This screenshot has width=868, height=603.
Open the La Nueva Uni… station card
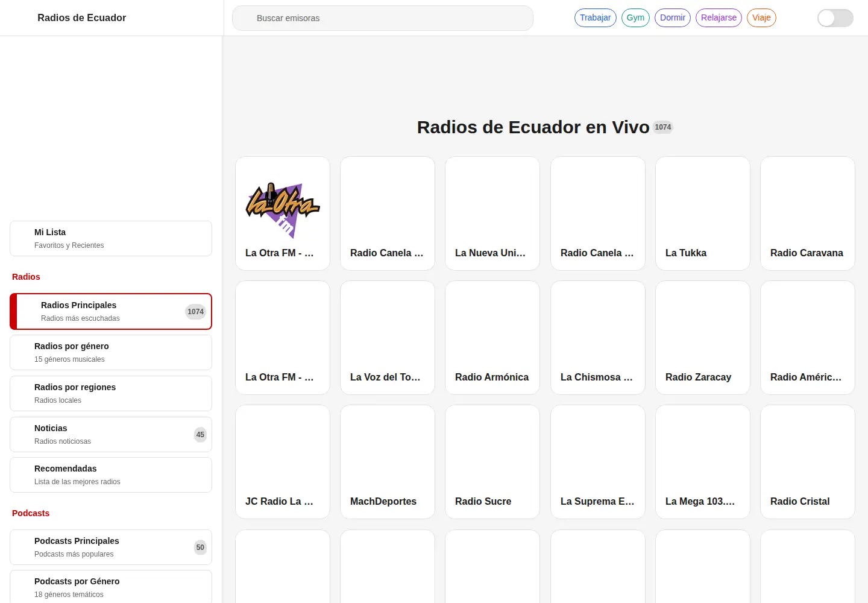(492, 213)
